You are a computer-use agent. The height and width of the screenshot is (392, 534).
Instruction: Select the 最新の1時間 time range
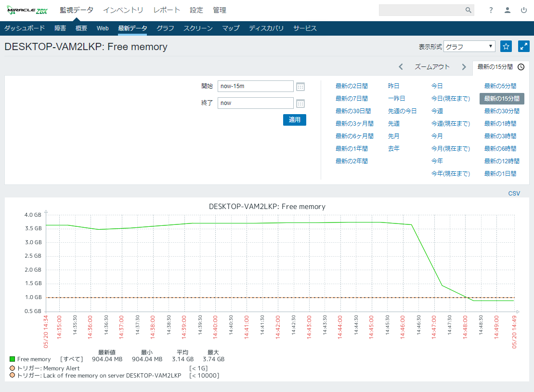(500, 124)
